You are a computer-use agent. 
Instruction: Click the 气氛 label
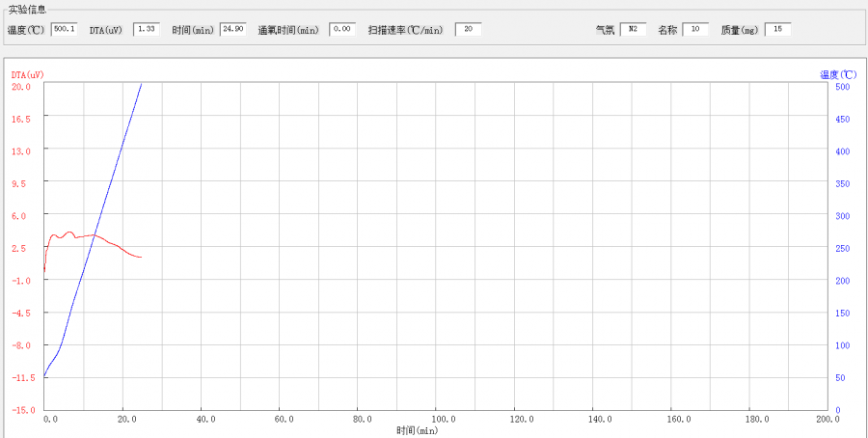click(x=605, y=30)
